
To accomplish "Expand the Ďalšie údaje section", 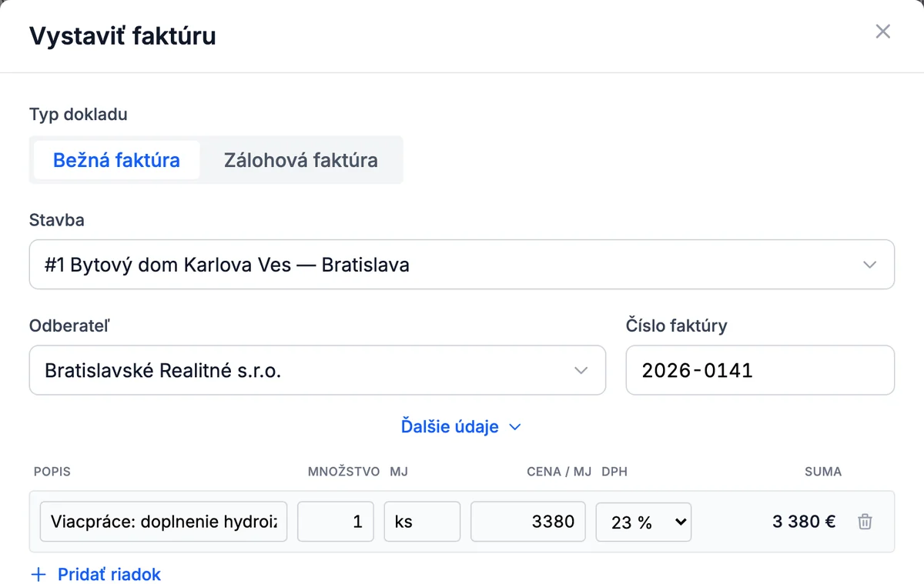I will click(461, 426).
